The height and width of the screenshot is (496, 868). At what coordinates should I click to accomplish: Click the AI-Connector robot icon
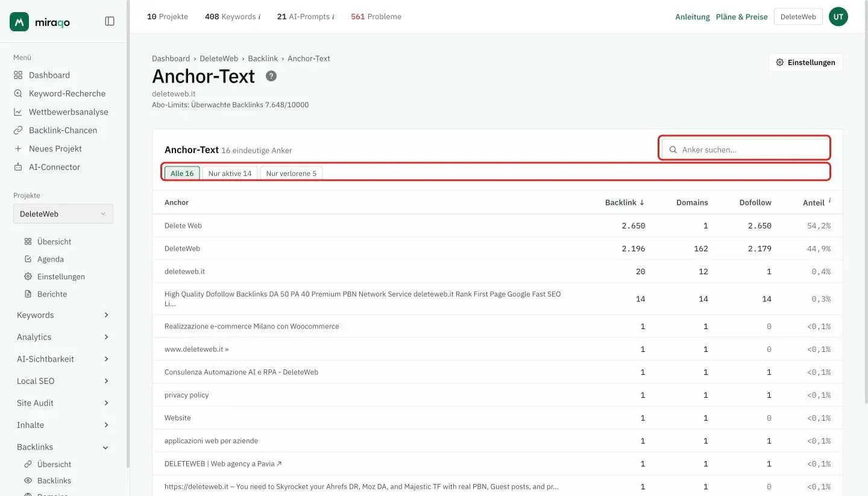(x=18, y=167)
